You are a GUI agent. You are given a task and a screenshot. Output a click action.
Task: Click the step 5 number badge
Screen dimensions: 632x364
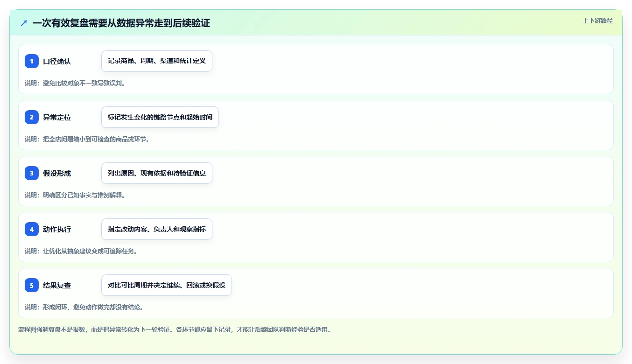(32, 285)
